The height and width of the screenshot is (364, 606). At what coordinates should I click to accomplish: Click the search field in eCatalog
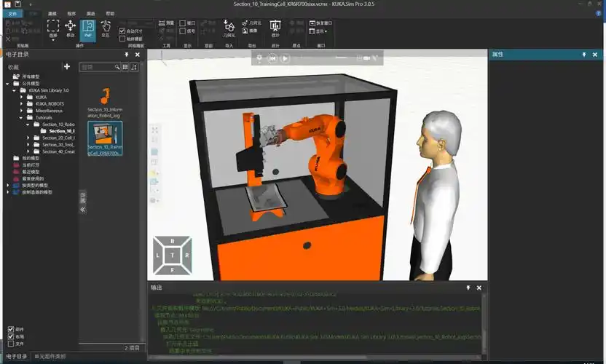(98, 67)
